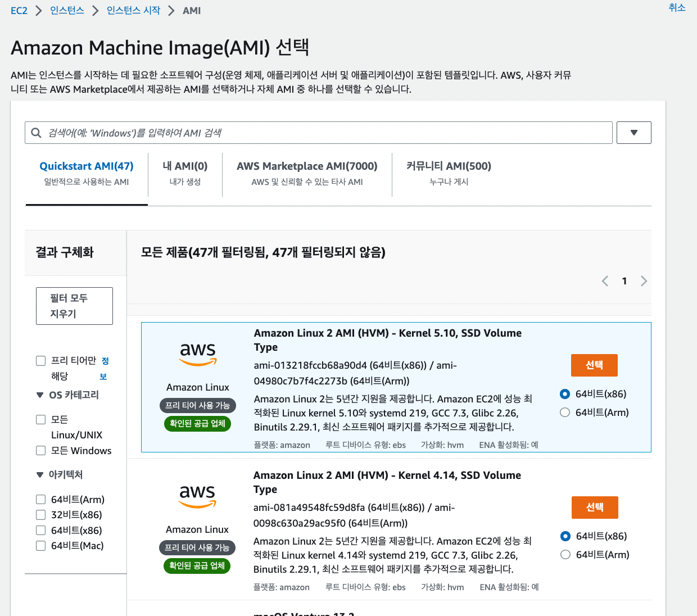
Task: Open the EC2 breadcrumb link
Action: click(x=19, y=11)
